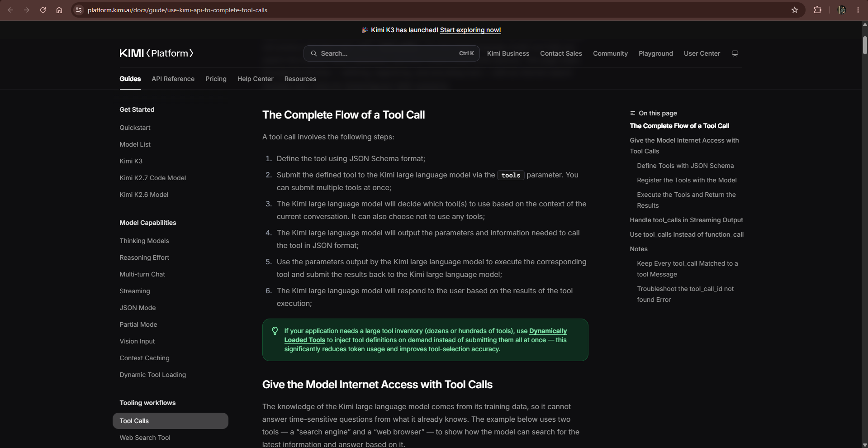The height and width of the screenshot is (448, 868).
Task: Open JSON Mode in sidebar
Action: pyautogui.click(x=138, y=308)
